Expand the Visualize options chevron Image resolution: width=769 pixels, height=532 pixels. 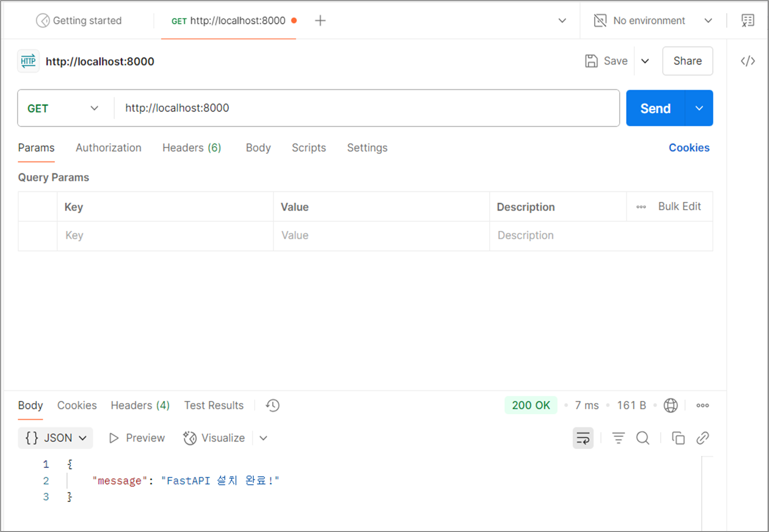(263, 438)
